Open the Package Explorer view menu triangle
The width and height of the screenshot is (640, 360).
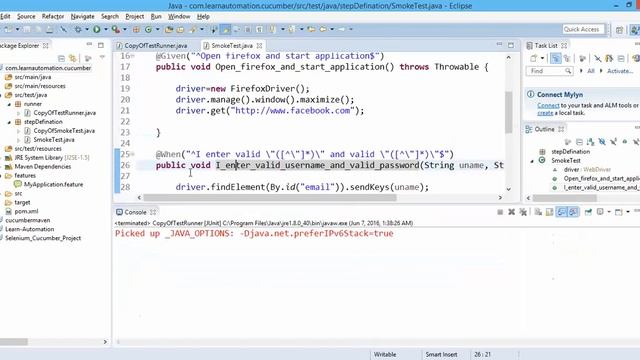(x=102, y=57)
